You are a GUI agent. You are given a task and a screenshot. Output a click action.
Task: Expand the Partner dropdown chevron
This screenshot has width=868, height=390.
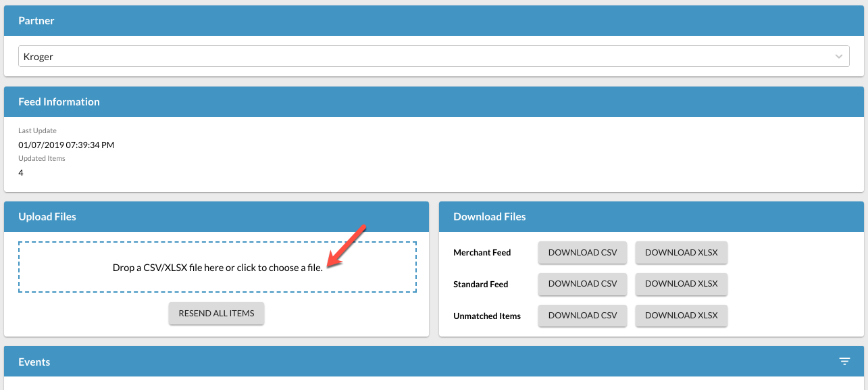click(x=839, y=57)
